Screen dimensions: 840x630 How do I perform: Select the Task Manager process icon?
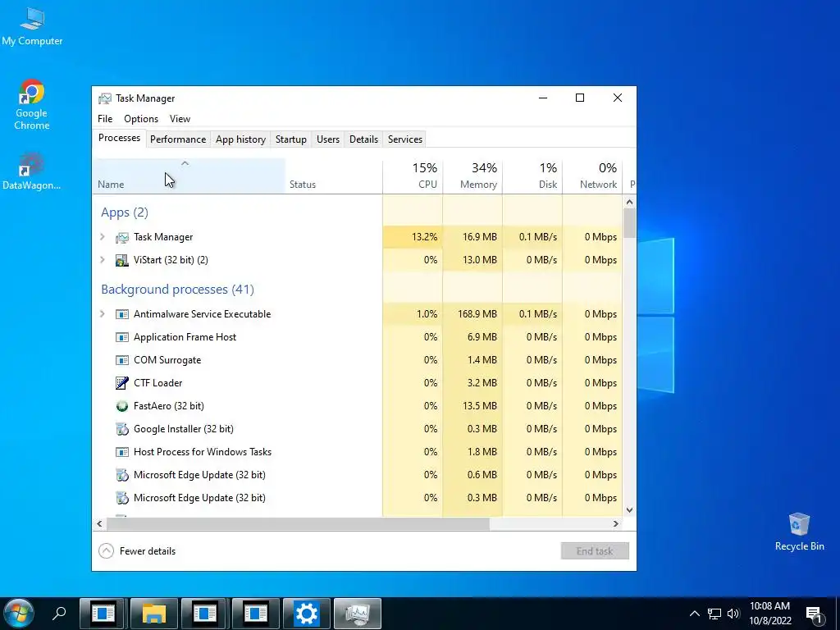click(122, 237)
